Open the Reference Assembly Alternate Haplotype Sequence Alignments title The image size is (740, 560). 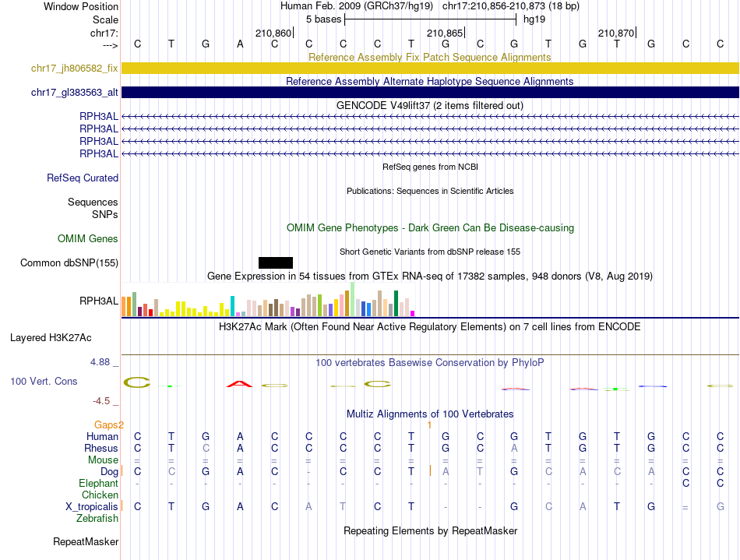click(x=429, y=81)
